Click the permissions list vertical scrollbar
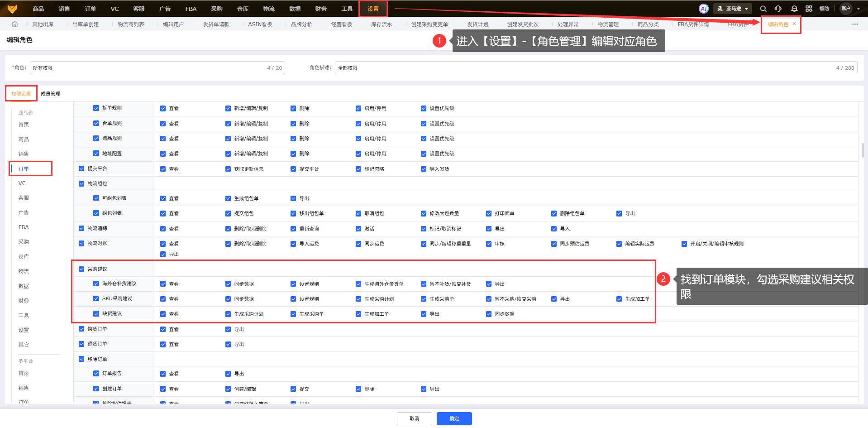The height and width of the screenshot is (428, 868). pyautogui.click(x=863, y=150)
